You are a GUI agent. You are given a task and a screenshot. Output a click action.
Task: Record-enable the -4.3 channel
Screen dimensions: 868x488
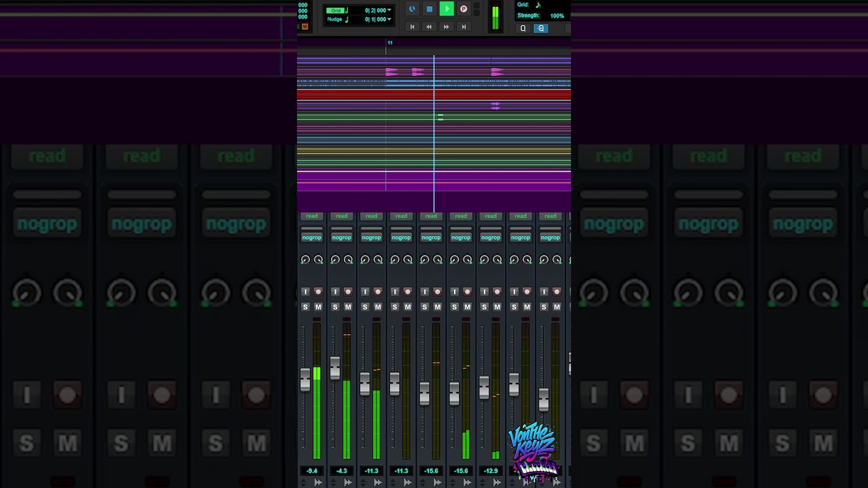point(348,291)
